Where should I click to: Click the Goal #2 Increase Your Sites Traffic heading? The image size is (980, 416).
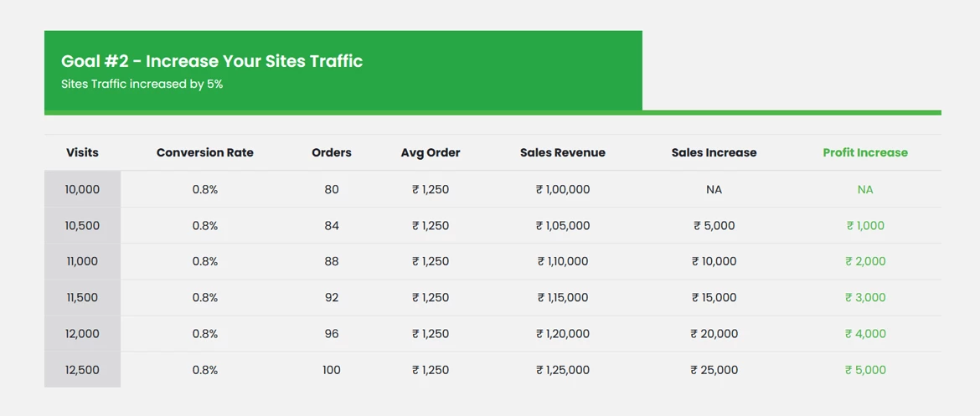click(x=212, y=61)
